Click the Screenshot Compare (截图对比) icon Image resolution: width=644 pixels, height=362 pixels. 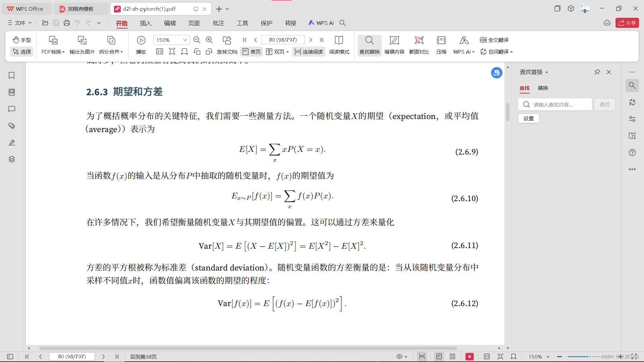[x=419, y=41]
